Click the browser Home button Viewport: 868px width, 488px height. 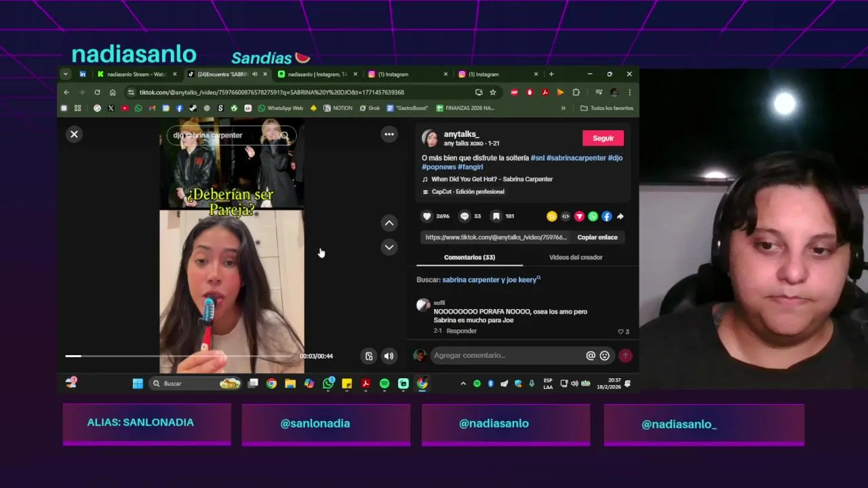click(x=113, y=92)
